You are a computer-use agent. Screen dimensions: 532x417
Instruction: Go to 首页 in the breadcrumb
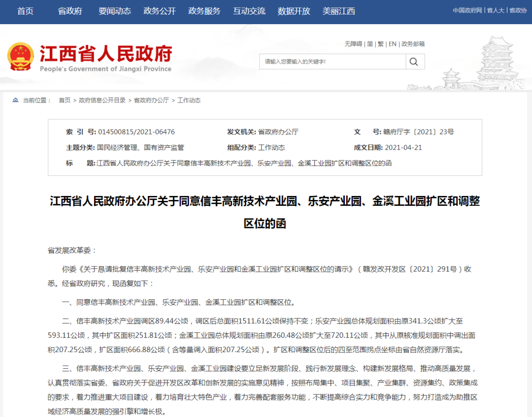tap(65, 100)
